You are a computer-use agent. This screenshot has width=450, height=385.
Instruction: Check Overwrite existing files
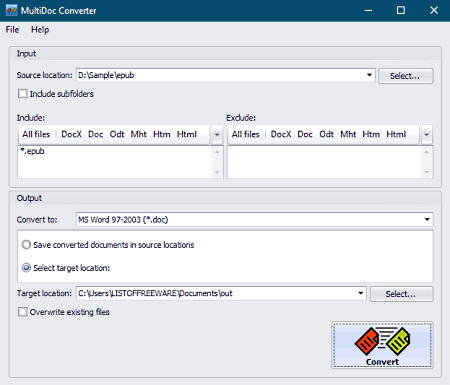click(x=23, y=312)
